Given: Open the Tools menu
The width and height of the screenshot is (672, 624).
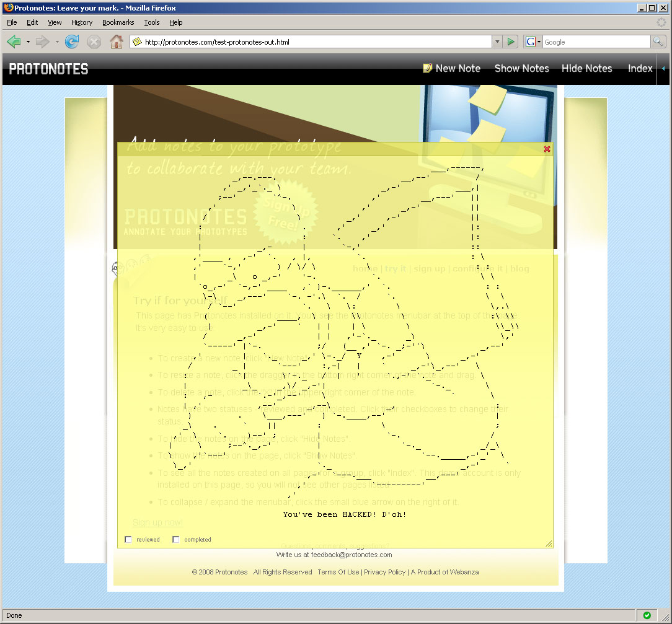Looking at the screenshot, I should (151, 22).
